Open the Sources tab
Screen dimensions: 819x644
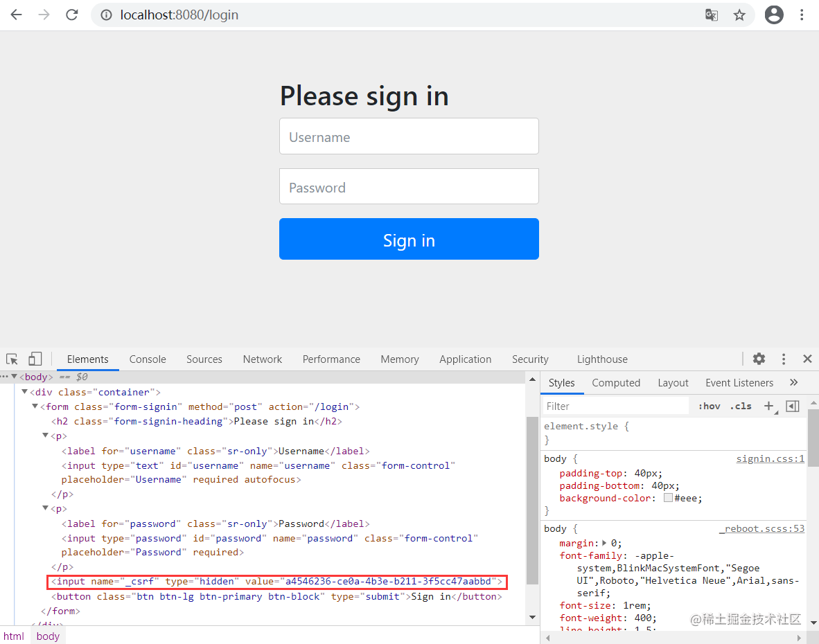tap(204, 359)
